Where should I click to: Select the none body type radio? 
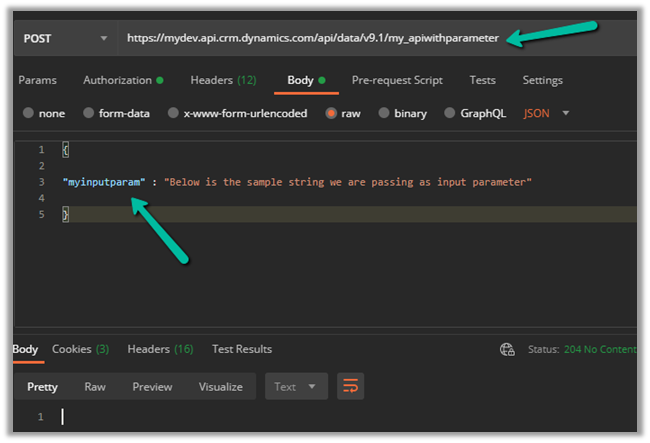pos(28,113)
